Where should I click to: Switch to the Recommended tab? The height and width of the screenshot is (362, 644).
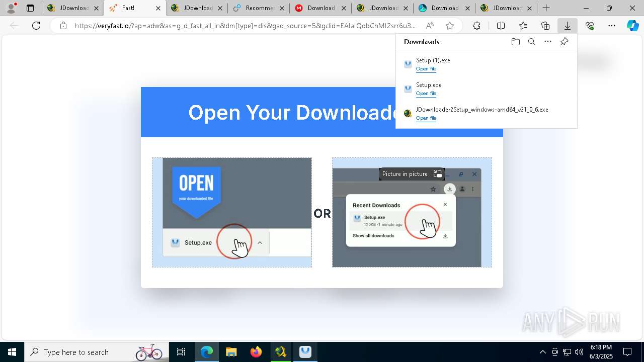(259, 8)
